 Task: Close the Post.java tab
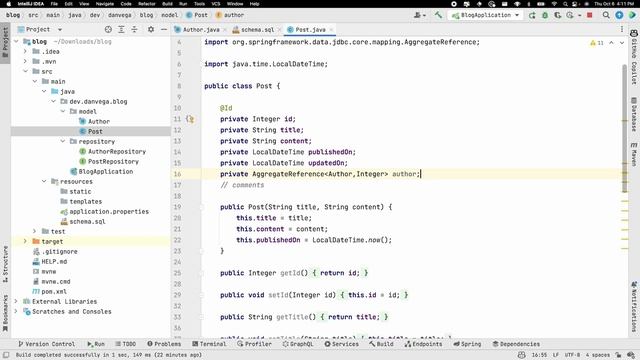coord(331,30)
